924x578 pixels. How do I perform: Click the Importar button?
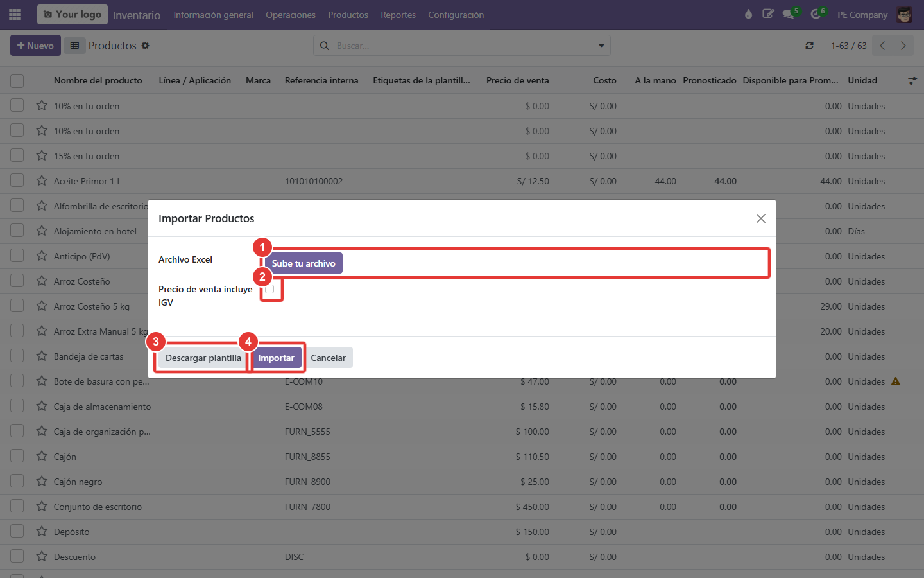click(x=277, y=358)
